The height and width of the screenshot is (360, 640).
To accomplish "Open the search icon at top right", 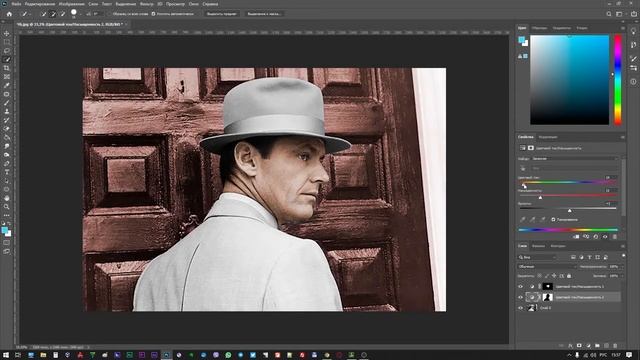I will (609, 14).
